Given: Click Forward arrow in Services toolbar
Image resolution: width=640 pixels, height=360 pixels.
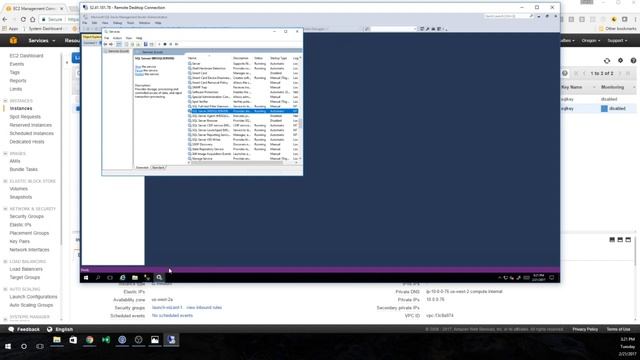Looking at the screenshot, I should 111,44.
